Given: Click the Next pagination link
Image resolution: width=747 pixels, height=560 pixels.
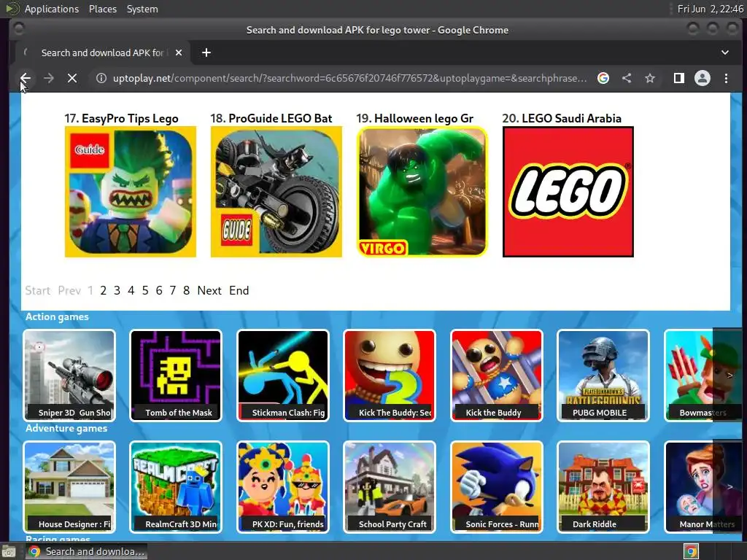Looking at the screenshot, I should click(x=209, y=290).
